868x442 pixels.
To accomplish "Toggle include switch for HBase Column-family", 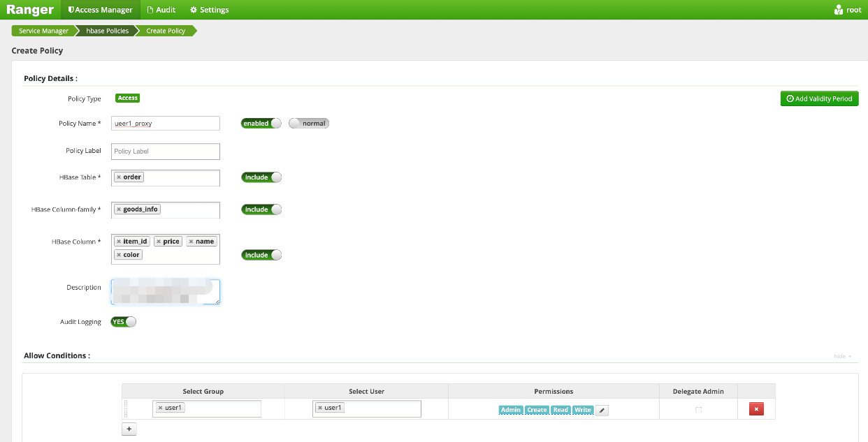I will (261, 209).
